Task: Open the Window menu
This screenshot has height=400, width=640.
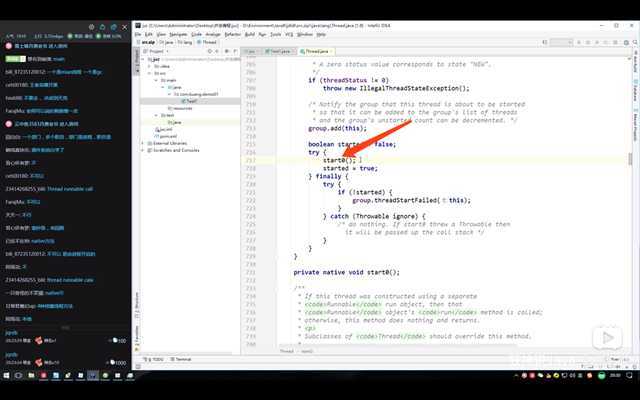Action: (x=304, y=35)
